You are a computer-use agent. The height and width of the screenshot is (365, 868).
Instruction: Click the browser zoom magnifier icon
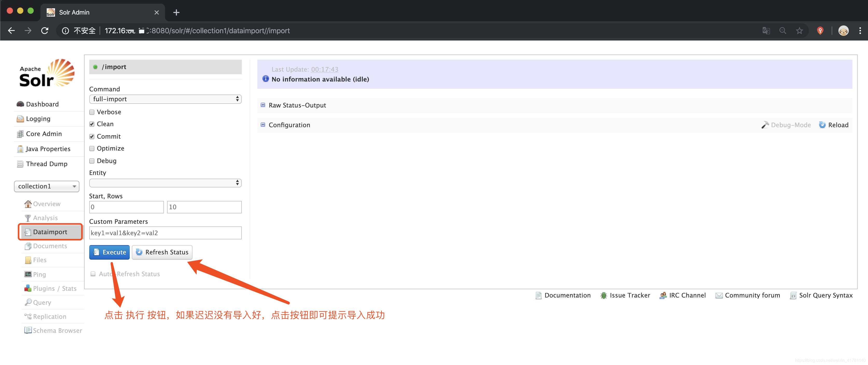pyautogui.click(x=783, y=31)
